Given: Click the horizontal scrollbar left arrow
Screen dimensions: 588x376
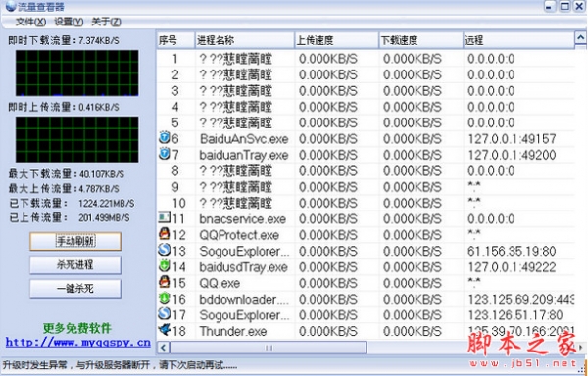Looking at the screenshot, I should (163, 348).
